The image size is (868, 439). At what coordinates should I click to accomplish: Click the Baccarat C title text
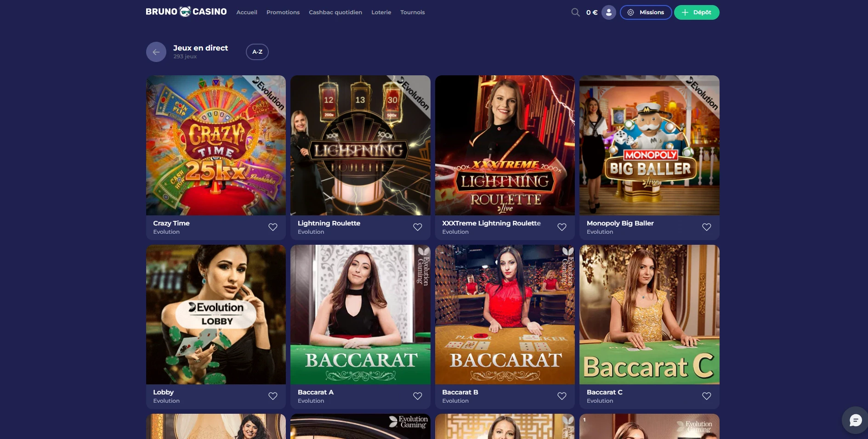point(605,392)
